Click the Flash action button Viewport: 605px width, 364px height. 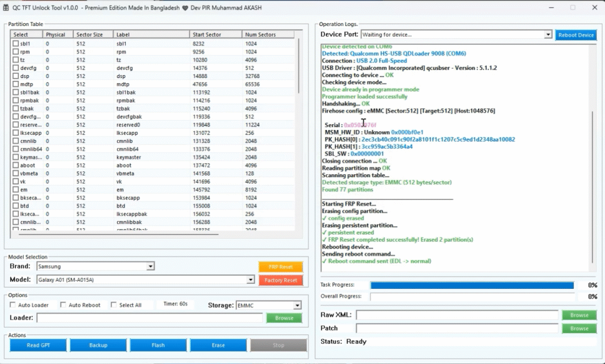[158, 345]
